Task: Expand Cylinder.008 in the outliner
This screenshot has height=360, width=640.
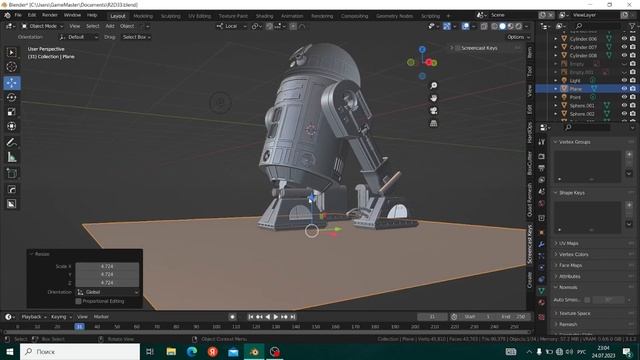Action: coord(556,56)
